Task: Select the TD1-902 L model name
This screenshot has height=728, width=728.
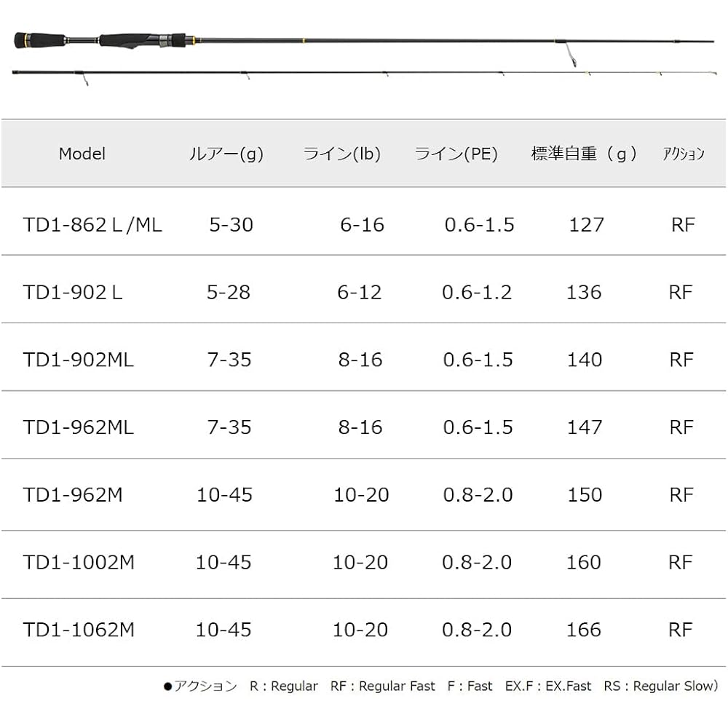Action: click(x=73, y=293)
